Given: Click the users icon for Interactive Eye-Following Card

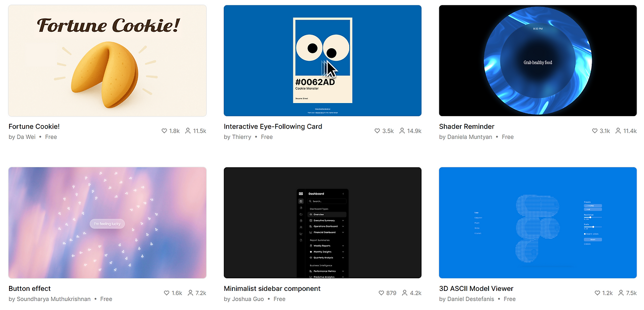Looking at the screenshot, I should click(402, 131).
